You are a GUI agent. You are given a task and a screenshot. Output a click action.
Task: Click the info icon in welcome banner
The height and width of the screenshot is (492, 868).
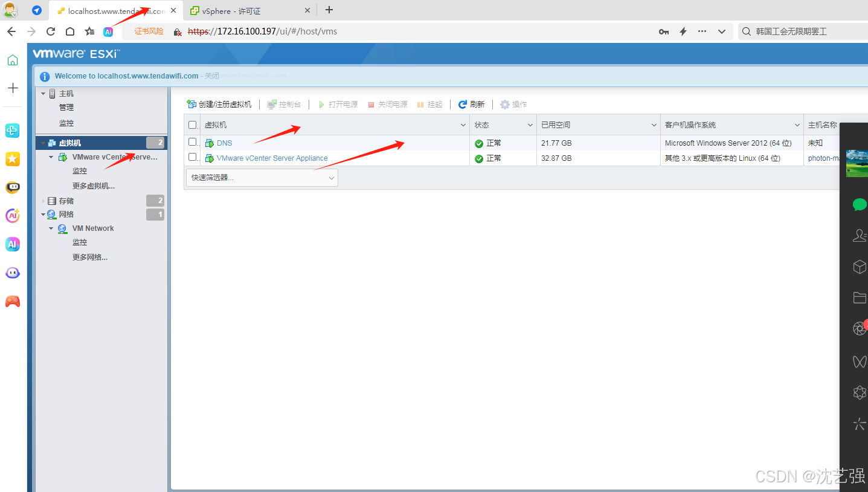tap(45, 76)
